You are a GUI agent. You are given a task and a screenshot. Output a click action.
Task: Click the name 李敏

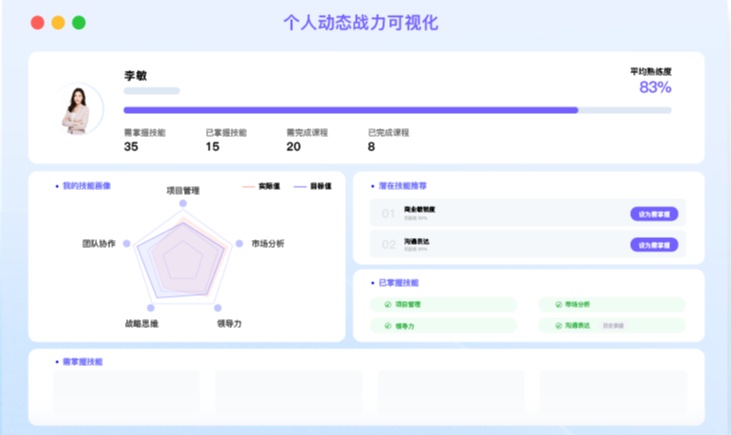click(x=136, y=76)
